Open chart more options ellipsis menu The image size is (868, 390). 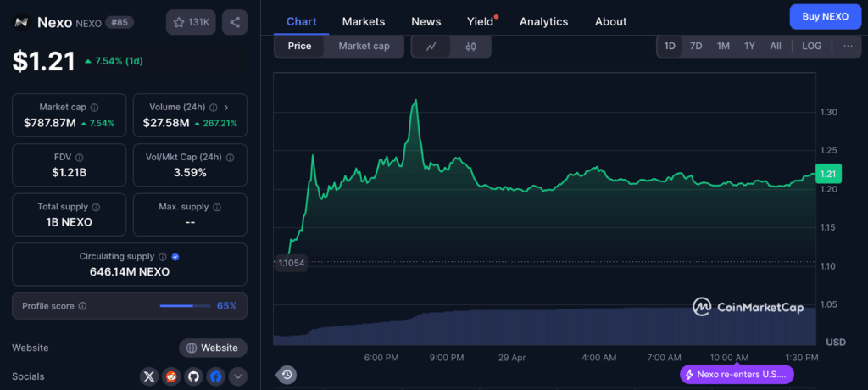[848, 46]
